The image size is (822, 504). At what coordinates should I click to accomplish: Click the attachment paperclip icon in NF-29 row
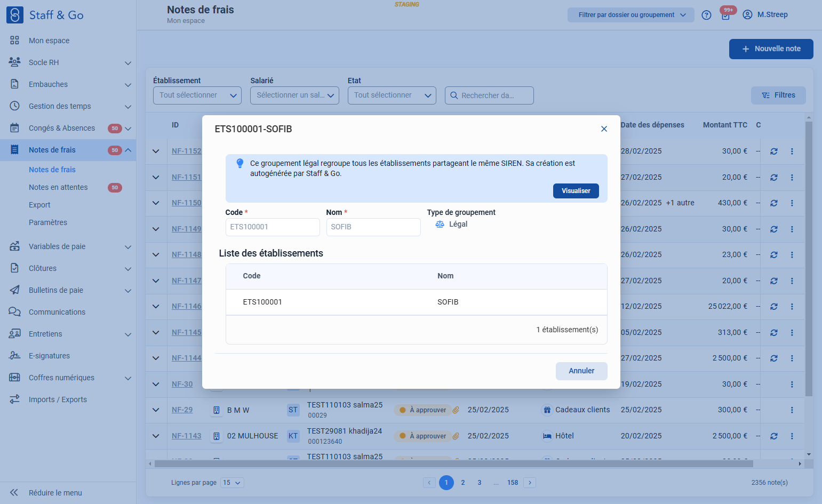pos(456,410)
